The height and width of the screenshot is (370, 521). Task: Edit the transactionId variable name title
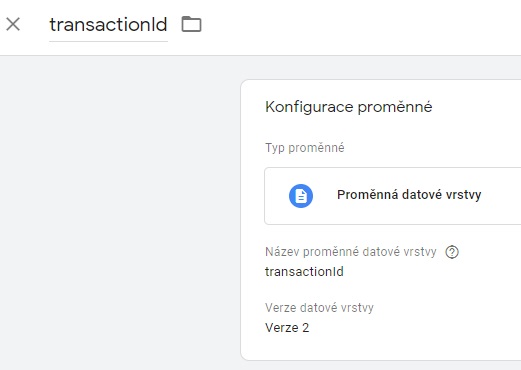pyautogui.click(x=108, y=25)
